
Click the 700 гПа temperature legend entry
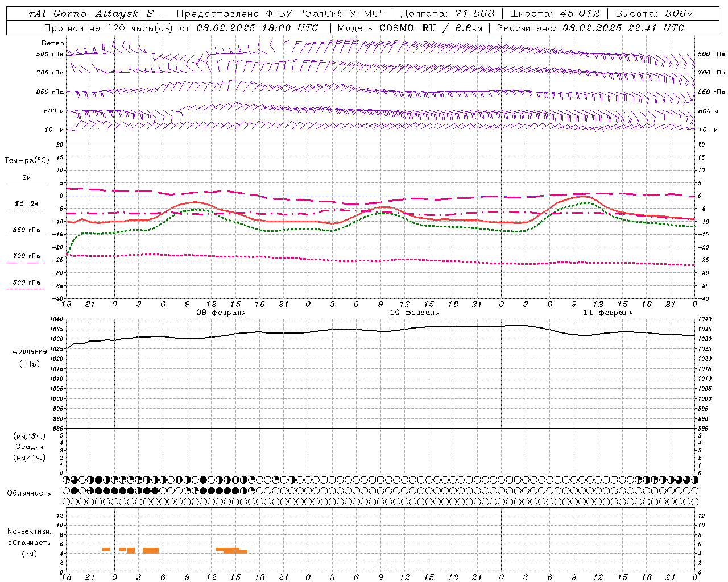(x=27, y=256)
